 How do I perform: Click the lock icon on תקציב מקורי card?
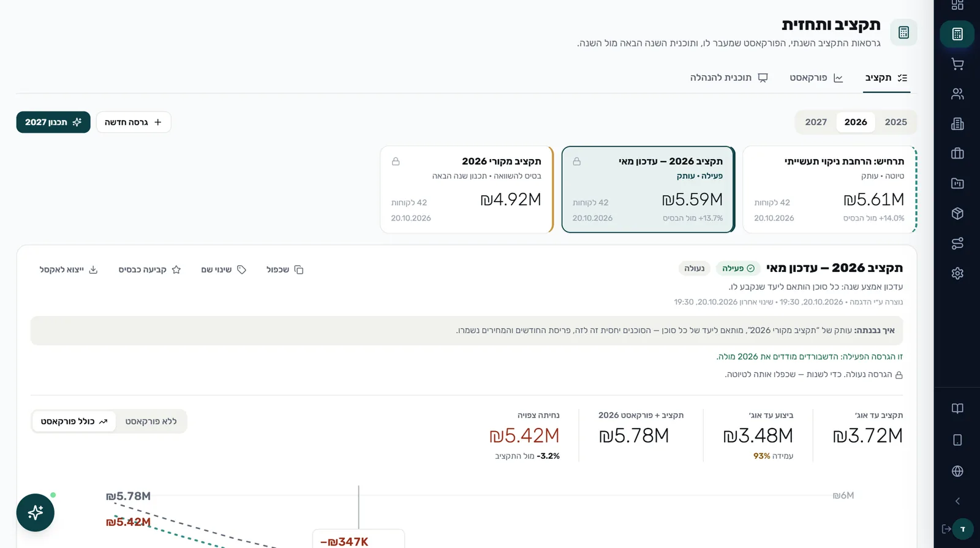coord(396,162)
